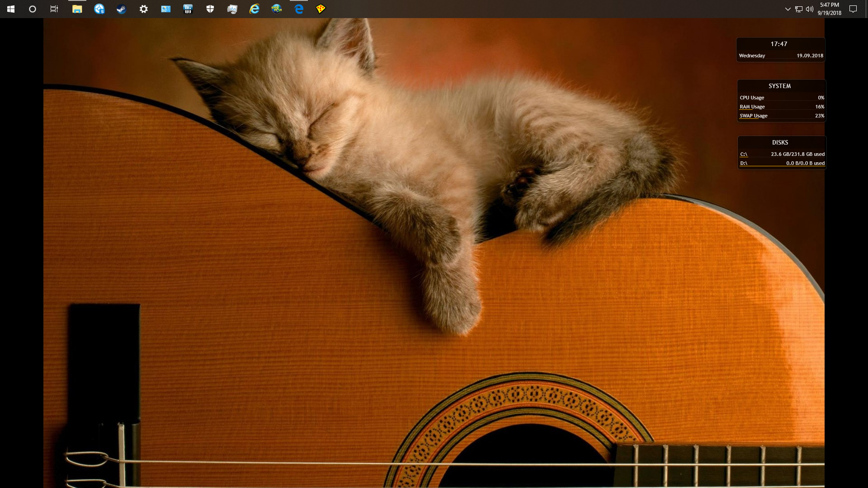Open Task View from the taskbar
The width and height of the screenshot is (868, 488).
point(54,9)
